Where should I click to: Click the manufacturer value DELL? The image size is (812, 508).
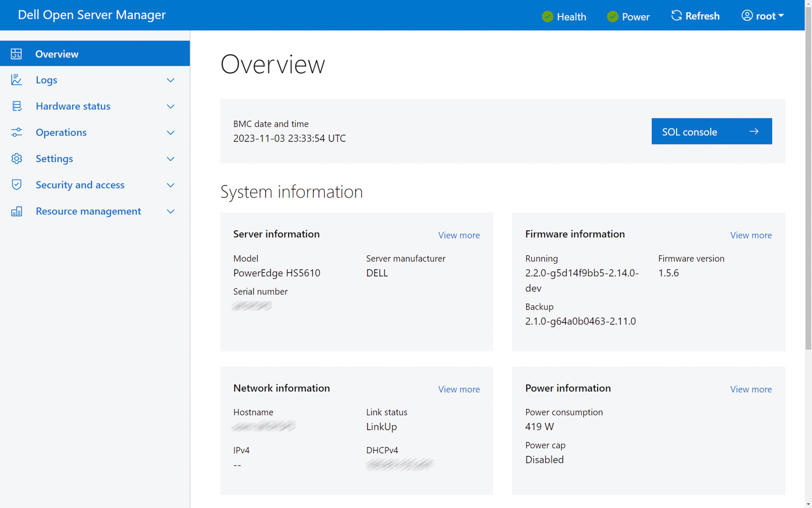point(377,273)
